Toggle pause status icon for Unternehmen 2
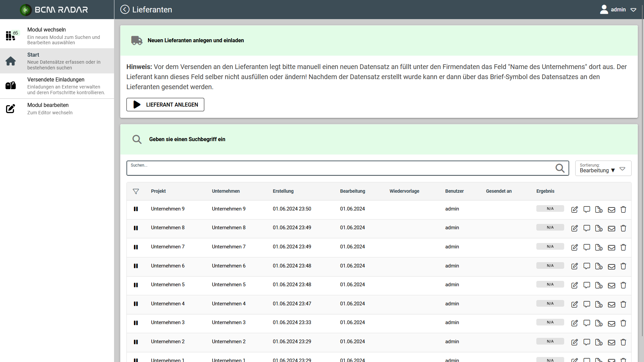The width and height of the screenshot is (644, 362). click(136, 342)
